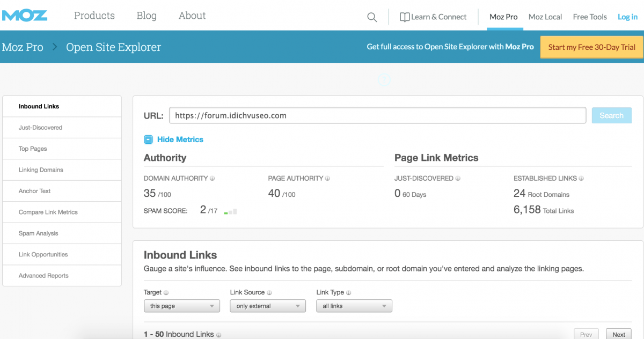
Task: Open Link Opportunities in the sidebar
Action: pyautogui.click(x=62, y=255)
